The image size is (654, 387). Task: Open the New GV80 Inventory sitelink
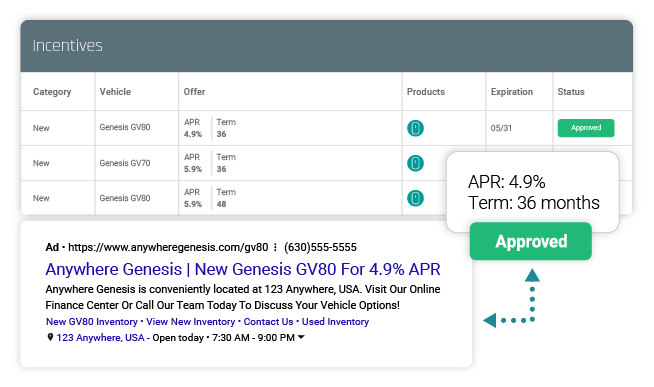pyautogui.click(x=92, y=322)
